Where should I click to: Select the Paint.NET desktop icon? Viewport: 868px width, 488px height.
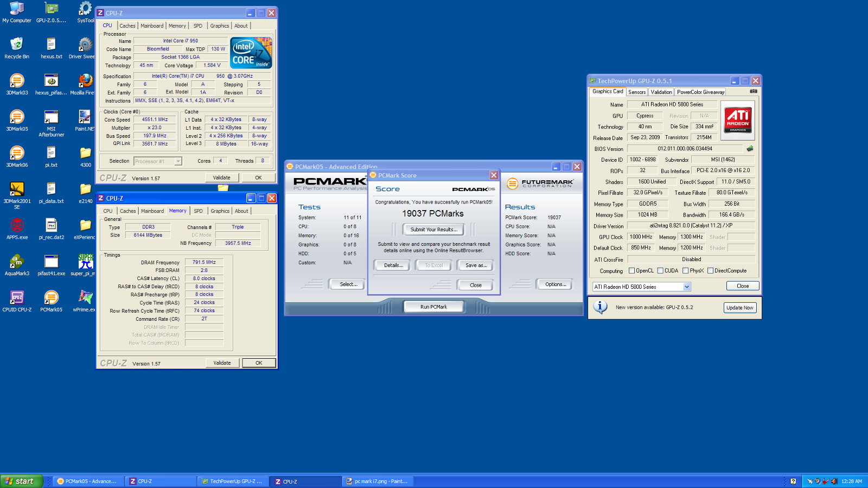click(85, 120)
